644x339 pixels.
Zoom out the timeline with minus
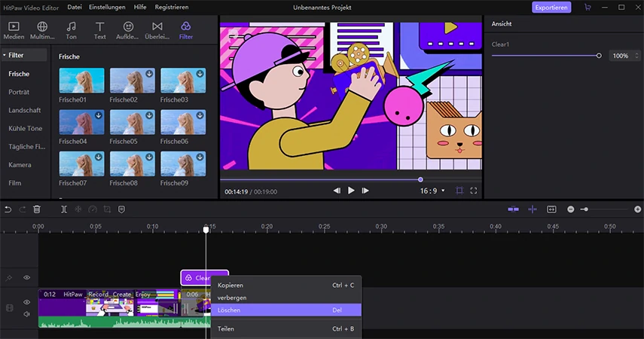pyautogui.click(x=570, y=209)
